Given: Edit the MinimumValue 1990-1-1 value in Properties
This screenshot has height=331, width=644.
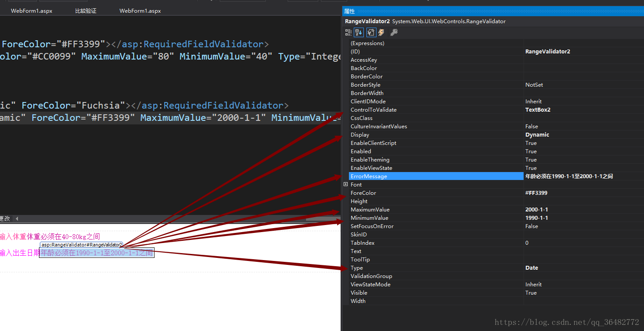Looking at the screenshot, I should point(537,218).
